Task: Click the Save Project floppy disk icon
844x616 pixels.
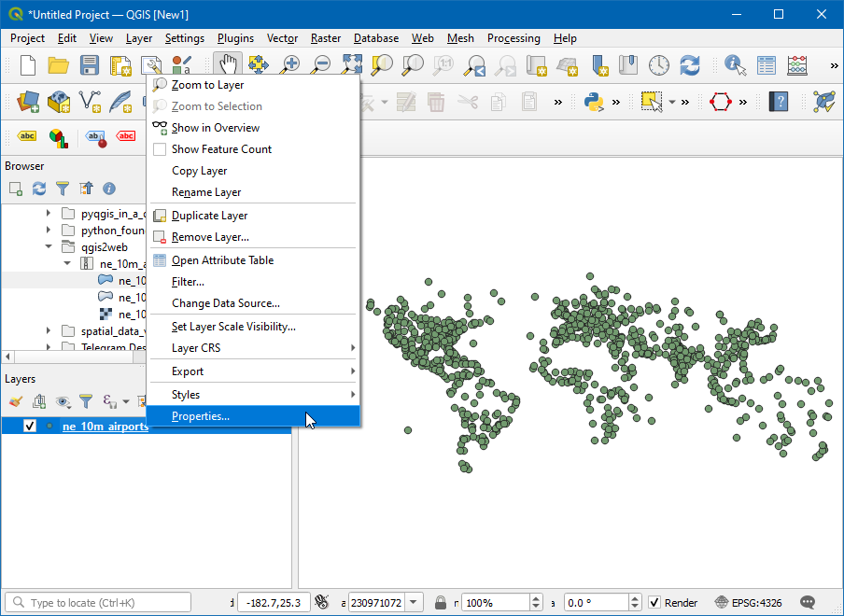Action: [89, 65]
